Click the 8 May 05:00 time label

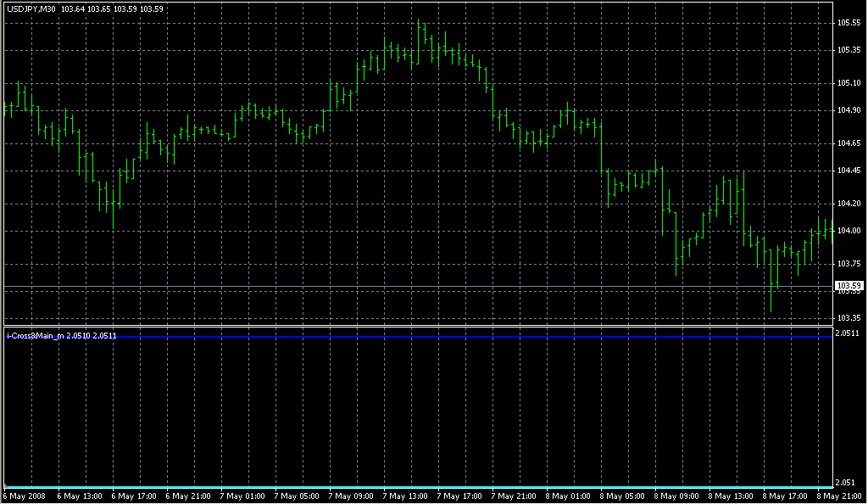(x=622, y=497)
